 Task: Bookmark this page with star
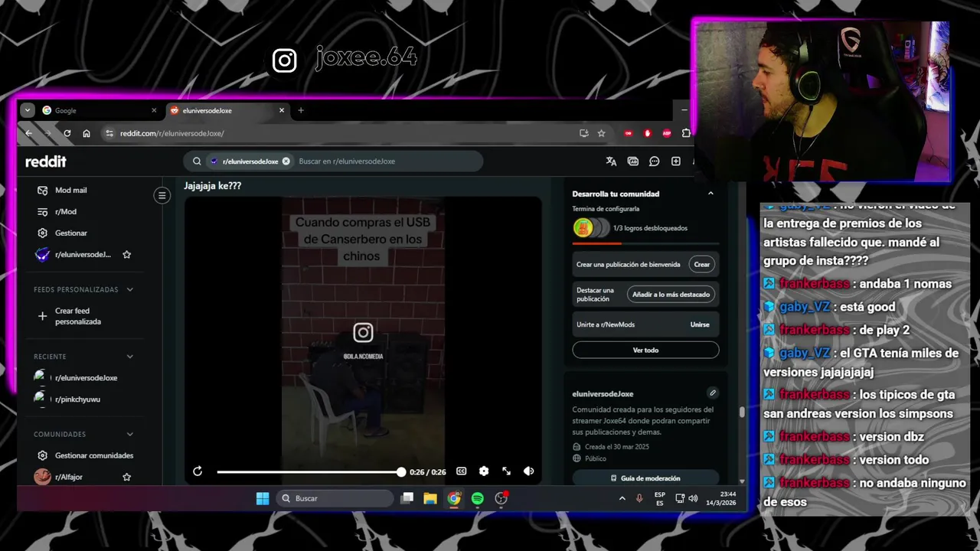pos(602,133)
